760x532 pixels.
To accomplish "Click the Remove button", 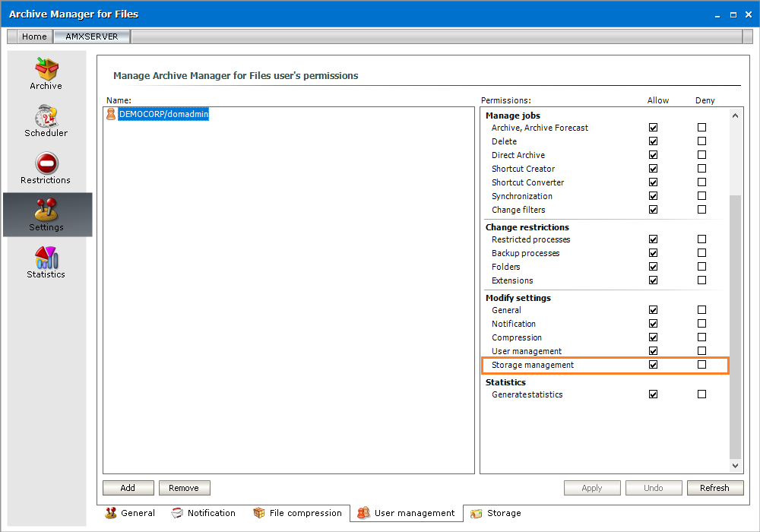I will pyautogui.click(x=184, y=488).
